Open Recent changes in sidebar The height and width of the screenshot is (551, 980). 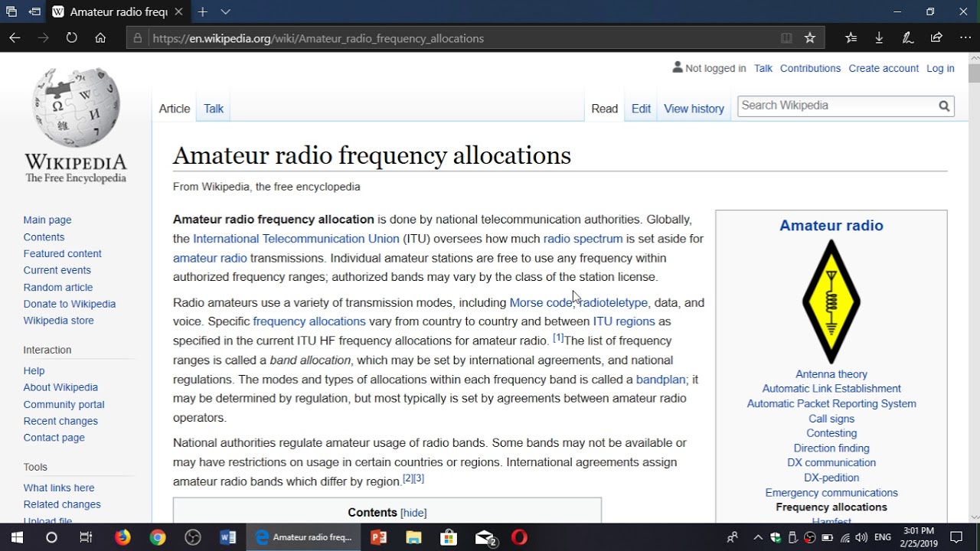[60, 421]
